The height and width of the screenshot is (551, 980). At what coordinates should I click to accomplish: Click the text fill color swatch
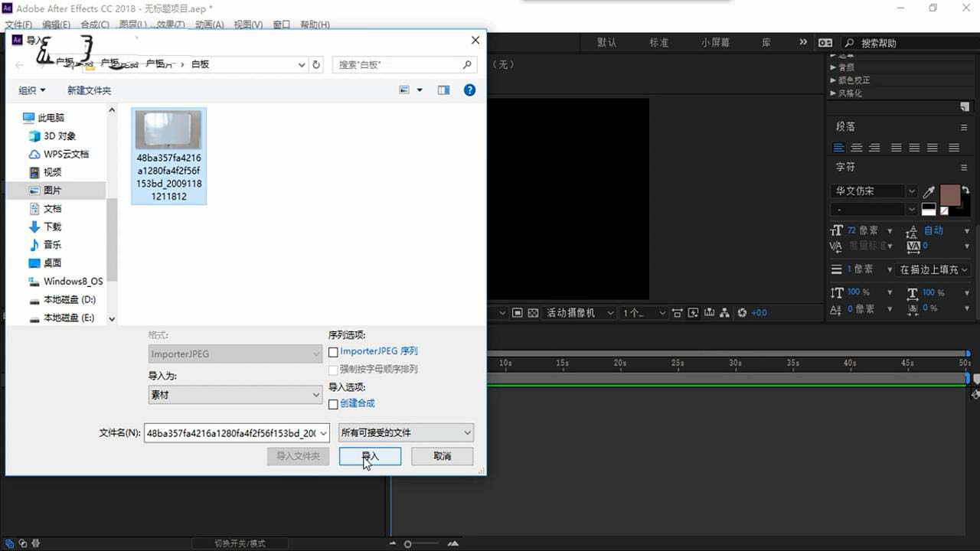(950, 195)
